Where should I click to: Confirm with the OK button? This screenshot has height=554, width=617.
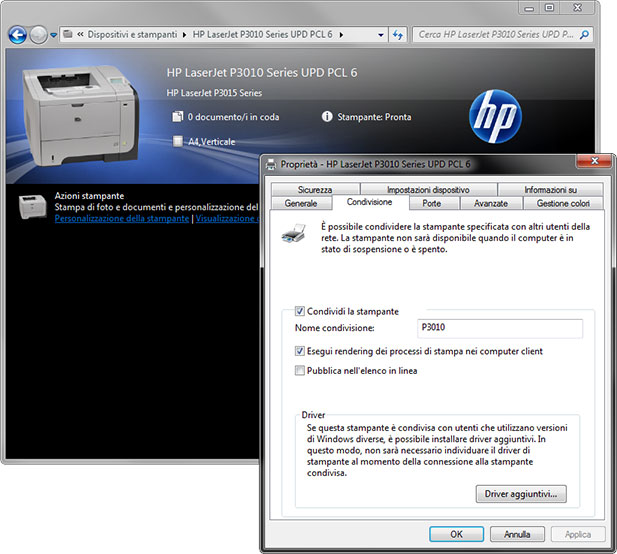point(456,534)
